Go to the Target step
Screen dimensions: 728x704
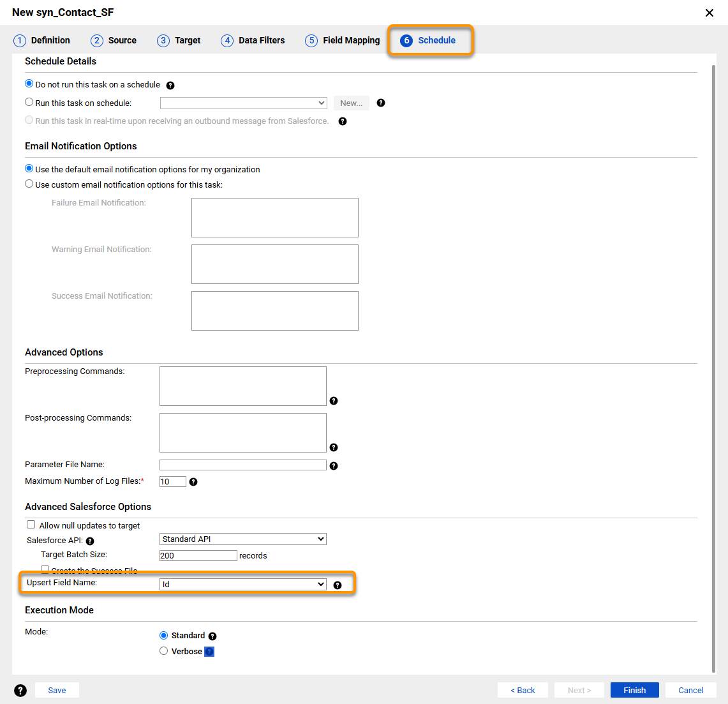(x=179, y=40)
